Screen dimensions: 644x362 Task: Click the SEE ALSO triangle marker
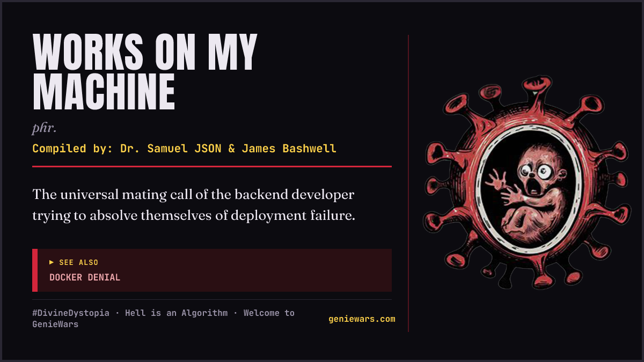52,262
